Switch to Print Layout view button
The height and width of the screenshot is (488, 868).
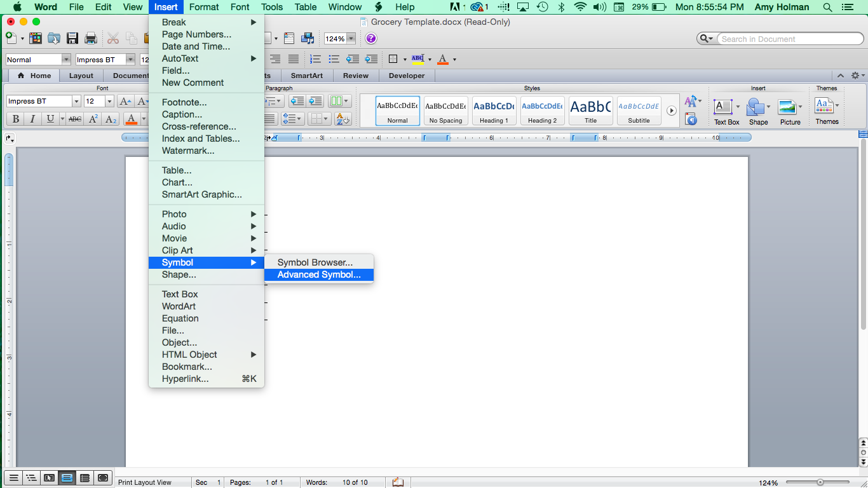click(x=67, y=478)
